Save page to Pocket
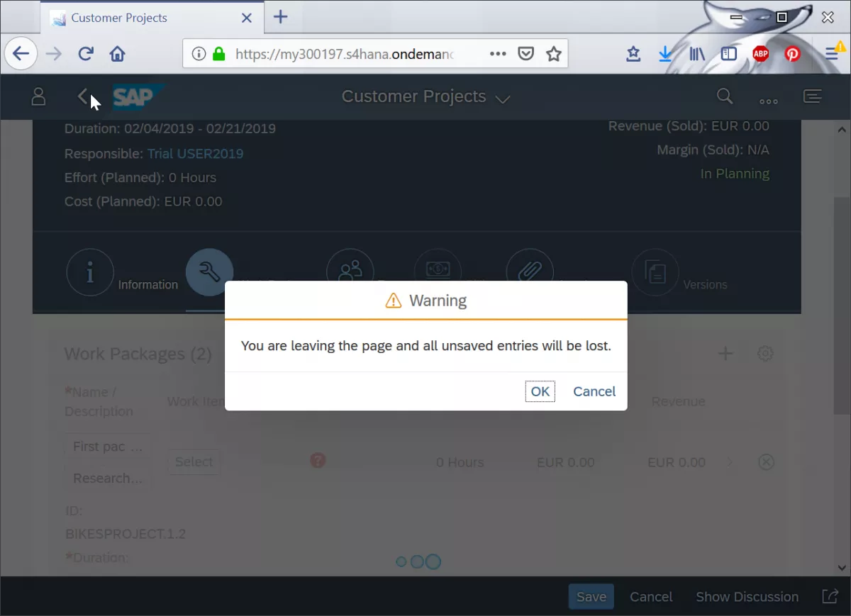Image resolution: width=851 pixels, height=616 pixels. 525,54
